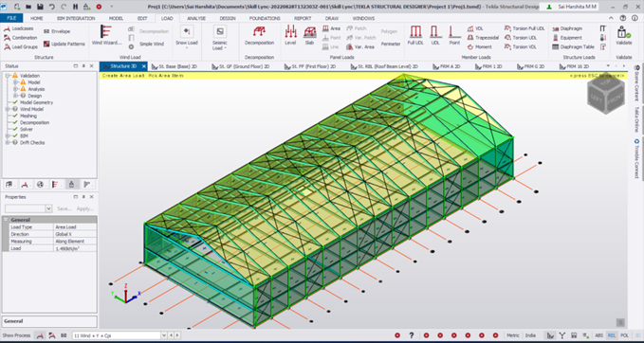Viewport: 644px width, 343px height.
Task: Select Model Geometry in Status tree
Action: (x=37, y=102)
